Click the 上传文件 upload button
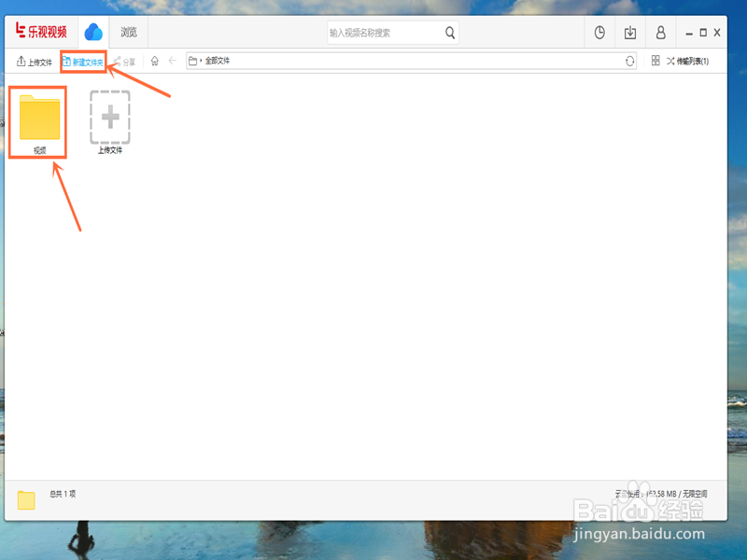 coord(34,60)
